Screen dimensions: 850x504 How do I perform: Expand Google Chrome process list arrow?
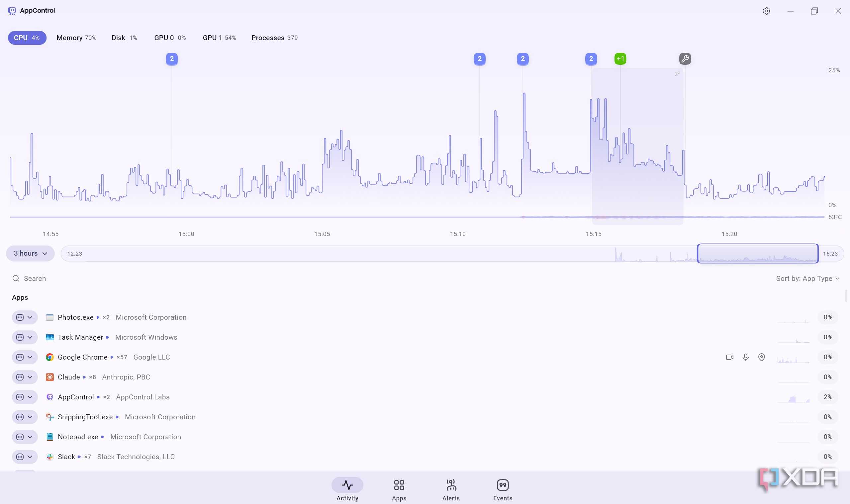(x=112, y=357)
